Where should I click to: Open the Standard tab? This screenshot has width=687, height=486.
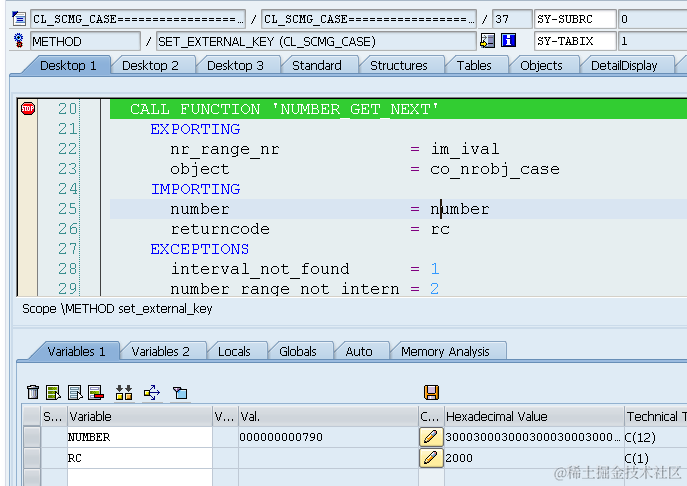(317, 66)
